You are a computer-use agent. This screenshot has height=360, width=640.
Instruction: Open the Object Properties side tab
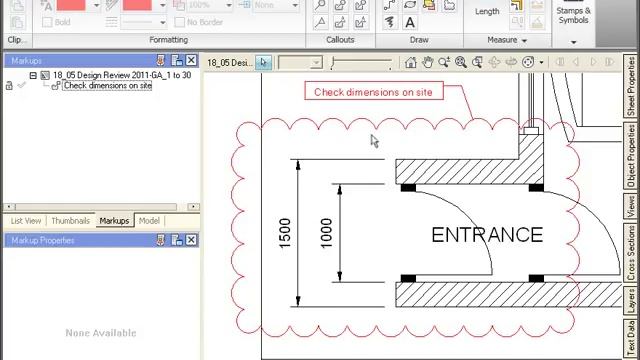pyautogui.click(x=631, y=155)
